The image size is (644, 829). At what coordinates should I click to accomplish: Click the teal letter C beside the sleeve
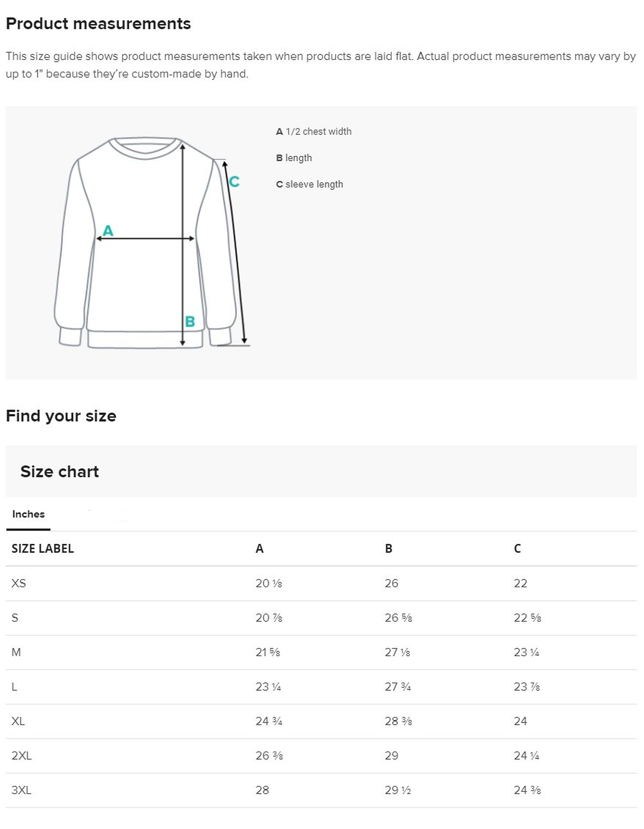point(234,182)
